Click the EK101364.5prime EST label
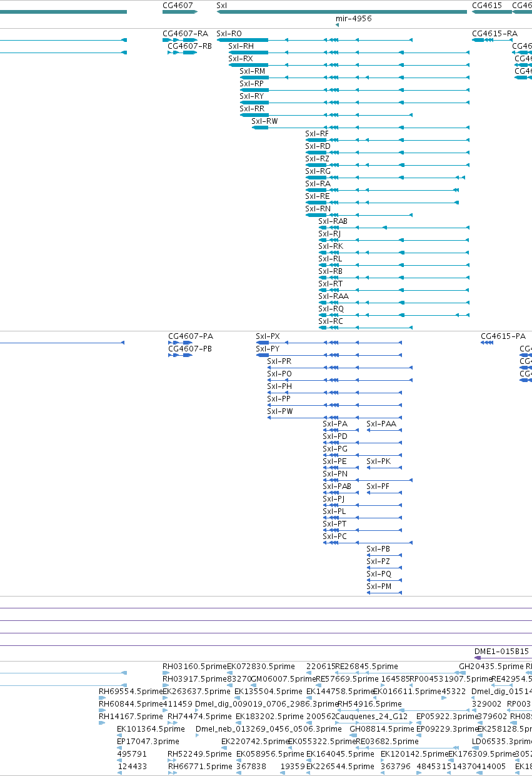The image size is (532, 776). click(151, 729)
